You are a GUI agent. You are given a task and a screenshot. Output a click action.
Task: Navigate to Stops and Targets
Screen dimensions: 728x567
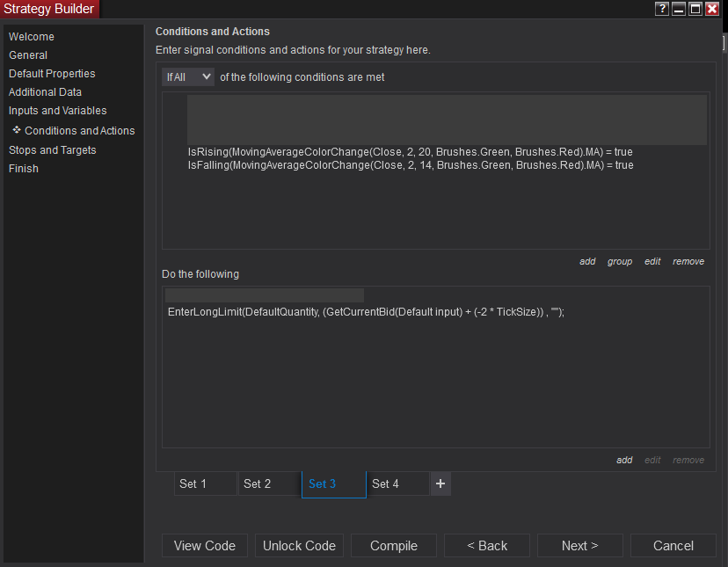coord(53,150)
